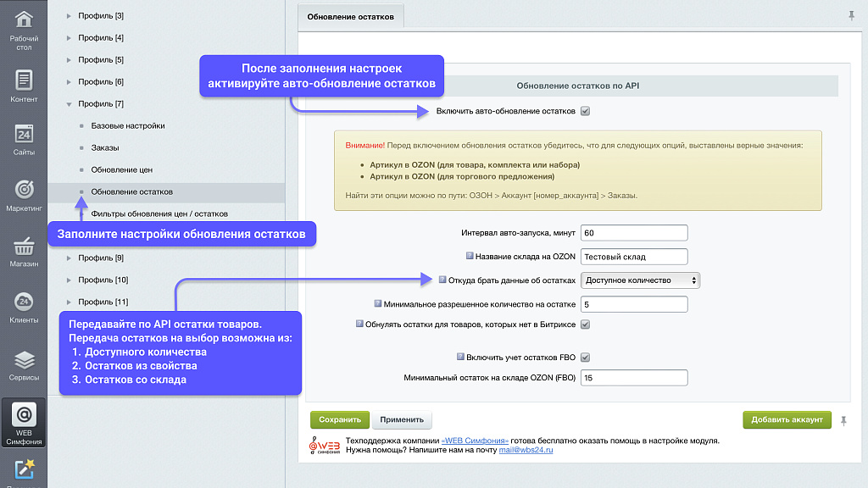Open Откуда брать данные об остатках dropdown
Image resolution: width=868 pixels, height=488 pixels.
pyautogui.click(x=641, y=280)
